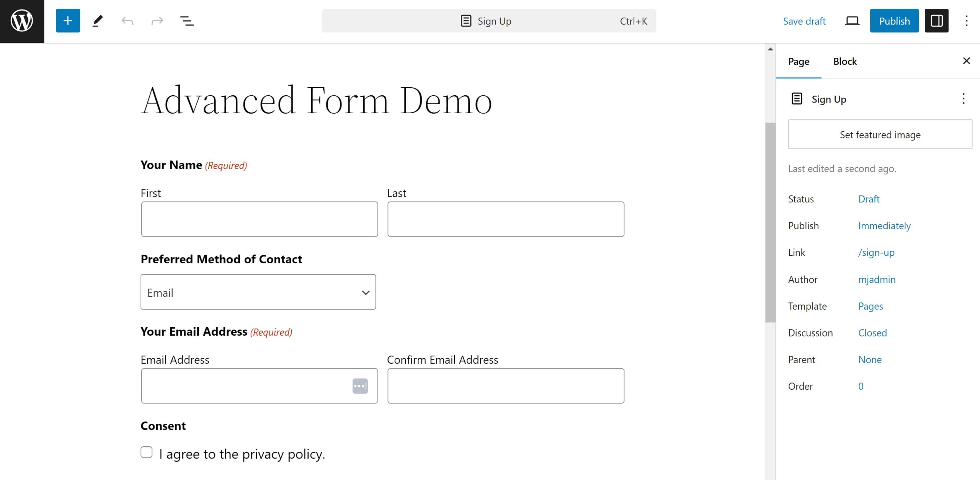Viewport: 980px width, 480px height.
Task: Click the Publish button
Action: point(894,21)
